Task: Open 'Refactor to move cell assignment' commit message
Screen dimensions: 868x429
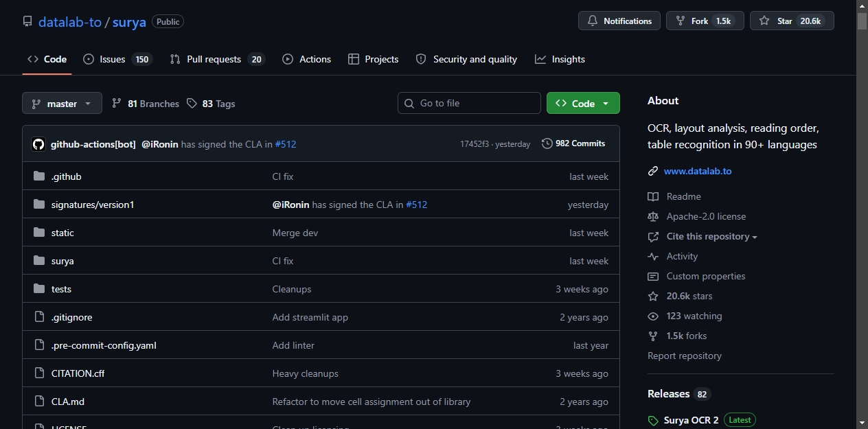Action: tap(372, 402)
